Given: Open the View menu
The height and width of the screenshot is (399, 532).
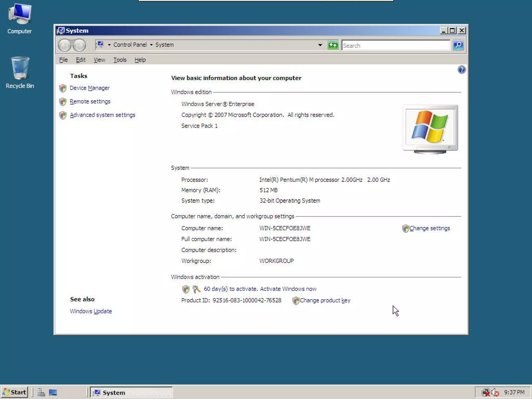Looking at the screenshot, I should tap(99, 60).
